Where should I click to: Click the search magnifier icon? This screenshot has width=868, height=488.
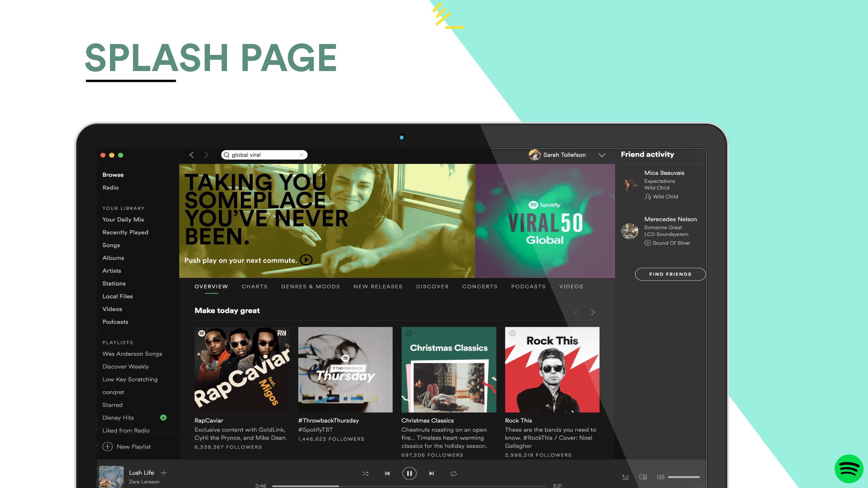pyautogui.click(x=226, y=155)
